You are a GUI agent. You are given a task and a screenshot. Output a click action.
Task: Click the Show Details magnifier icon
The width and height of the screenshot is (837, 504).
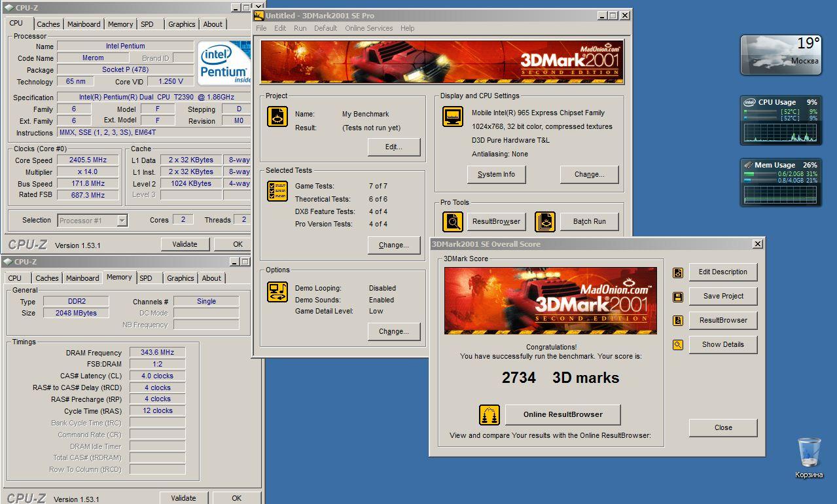678,345
